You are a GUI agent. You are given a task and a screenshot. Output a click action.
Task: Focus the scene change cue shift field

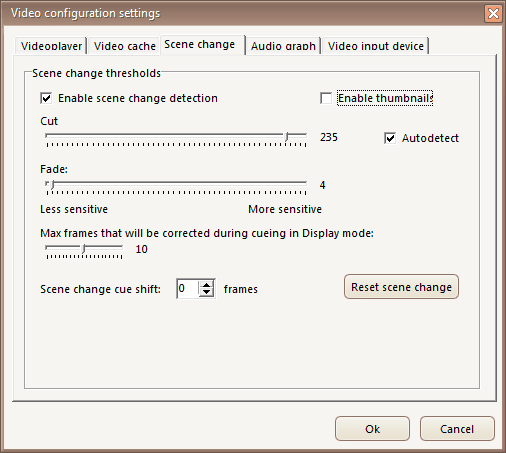coord(188,289)
